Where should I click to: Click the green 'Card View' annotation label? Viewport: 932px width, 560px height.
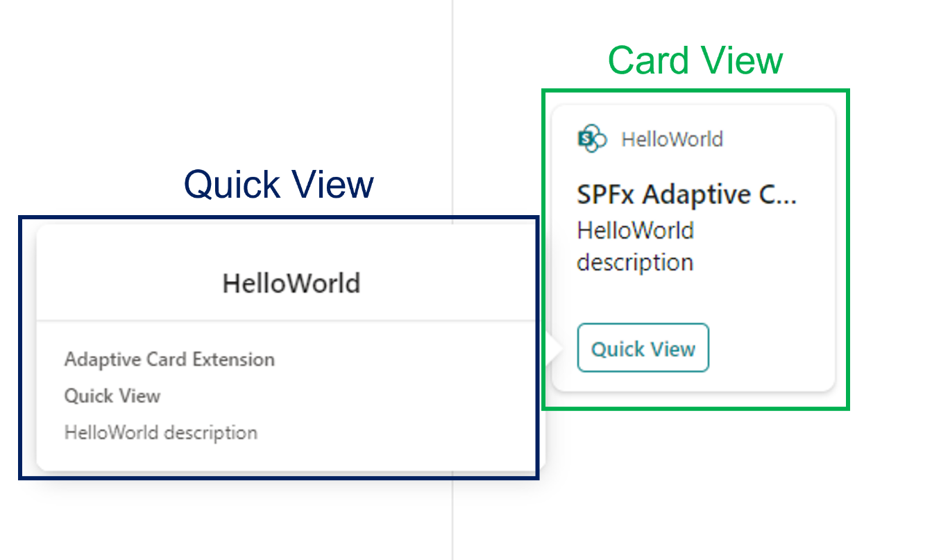pyautogui.click(x=695, y=61)
